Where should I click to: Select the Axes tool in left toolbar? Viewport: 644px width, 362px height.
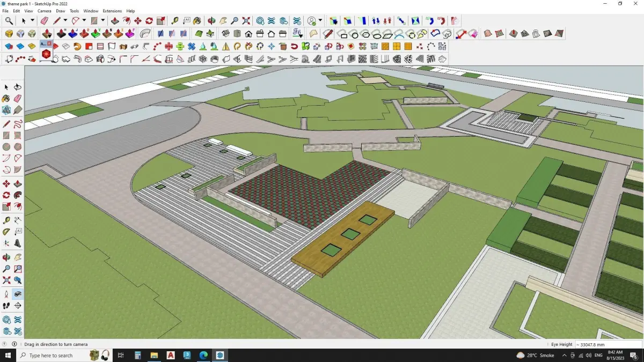[x=6, y=243]
